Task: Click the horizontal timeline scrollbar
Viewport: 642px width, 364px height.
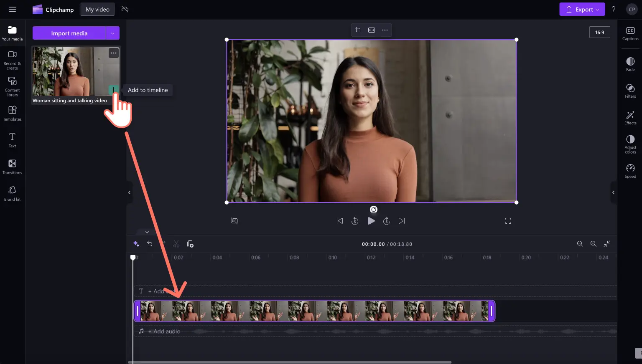Action: 289,362
